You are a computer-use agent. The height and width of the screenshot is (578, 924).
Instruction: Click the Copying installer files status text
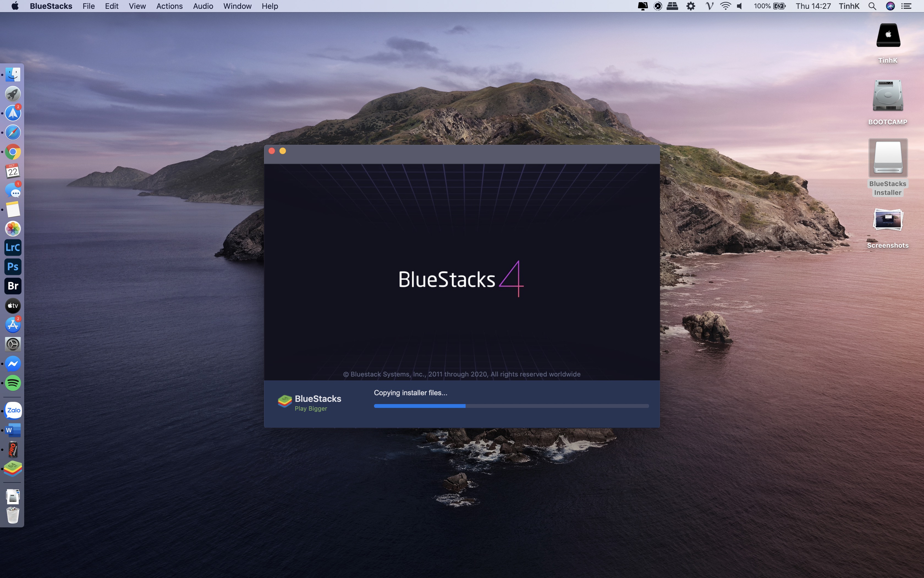tap(411, 392)
